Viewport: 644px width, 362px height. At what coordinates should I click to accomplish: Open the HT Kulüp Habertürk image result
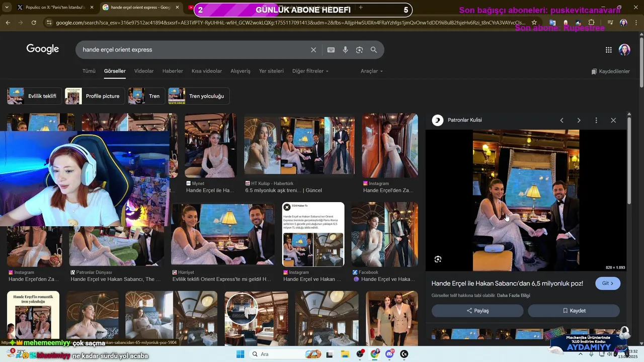point(299,145)
